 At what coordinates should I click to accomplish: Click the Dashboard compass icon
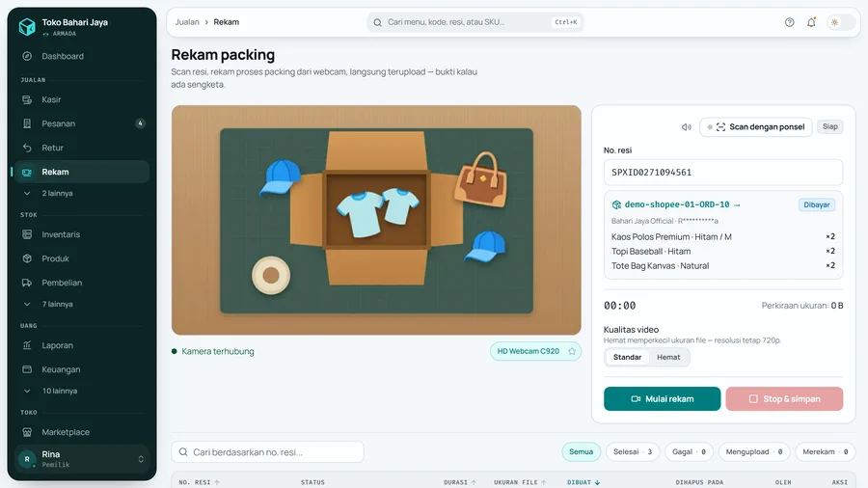click(27, 56)
